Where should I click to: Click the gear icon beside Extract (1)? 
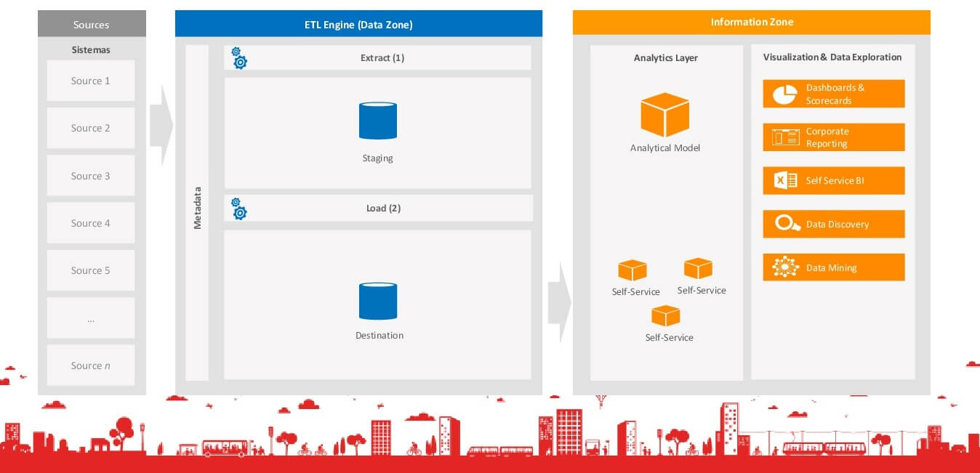[x=239, y=58]
